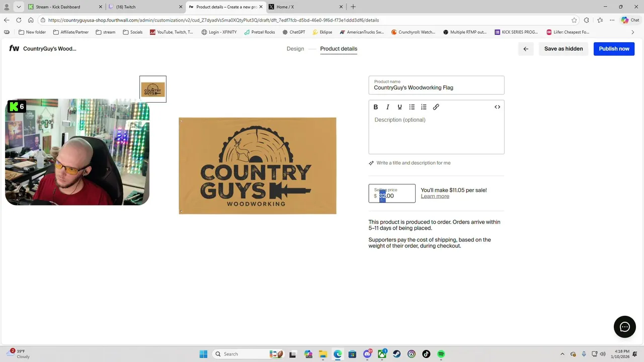The image size is (644, 362).
Task: Click the taskbar Search box
Action: pos(248,354)
